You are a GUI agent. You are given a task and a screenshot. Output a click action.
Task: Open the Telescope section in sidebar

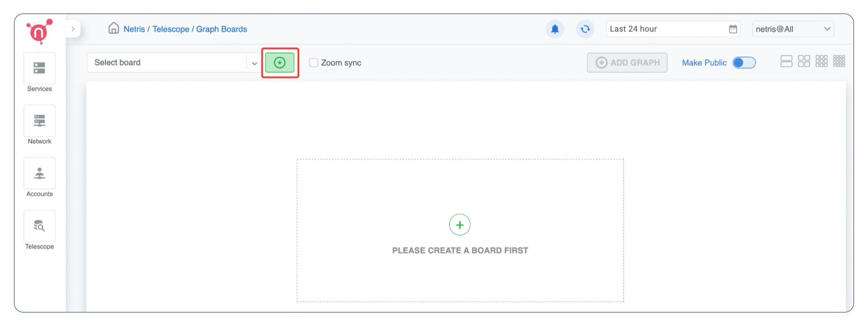click(39, 230)
